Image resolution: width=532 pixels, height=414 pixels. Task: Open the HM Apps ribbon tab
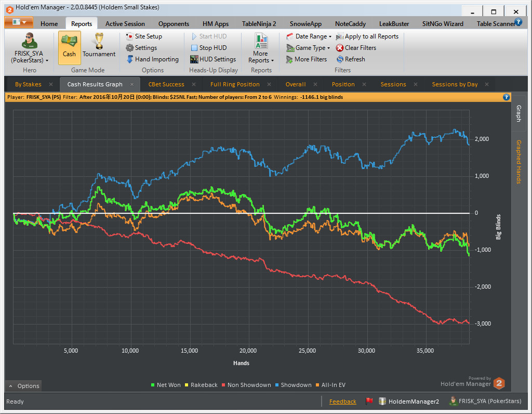[216, 24]
